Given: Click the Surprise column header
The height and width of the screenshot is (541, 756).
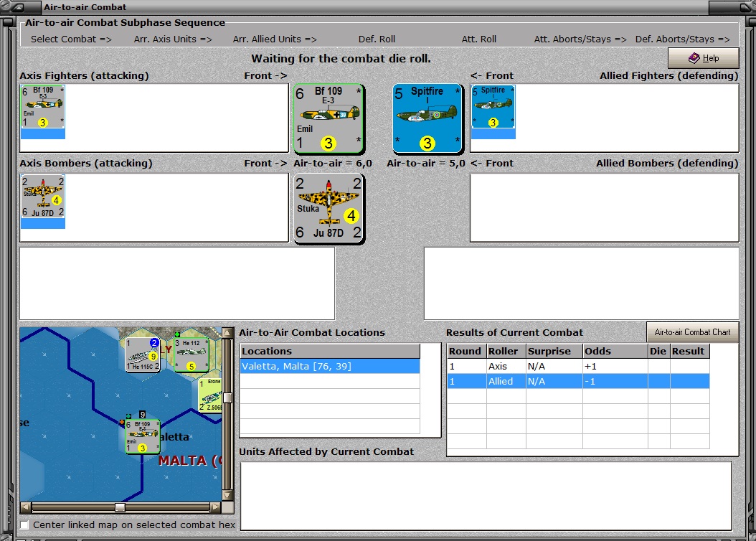Looking at the screenshot, I should point(554,351).
